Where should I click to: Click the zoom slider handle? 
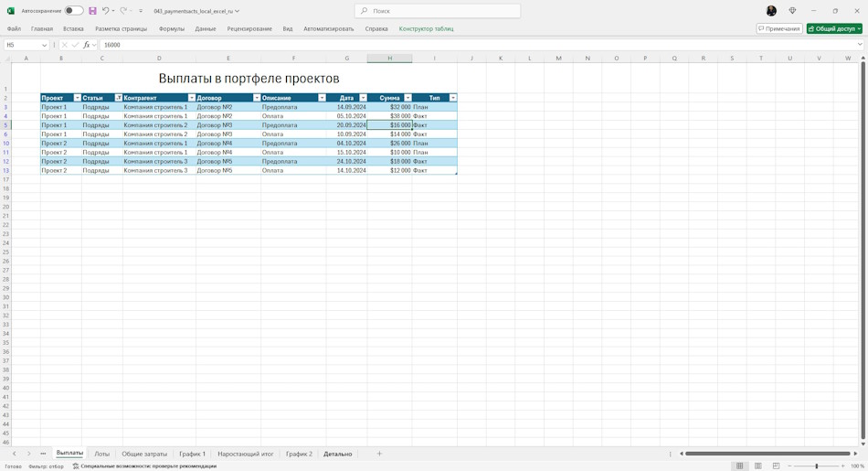click(817, 466)
